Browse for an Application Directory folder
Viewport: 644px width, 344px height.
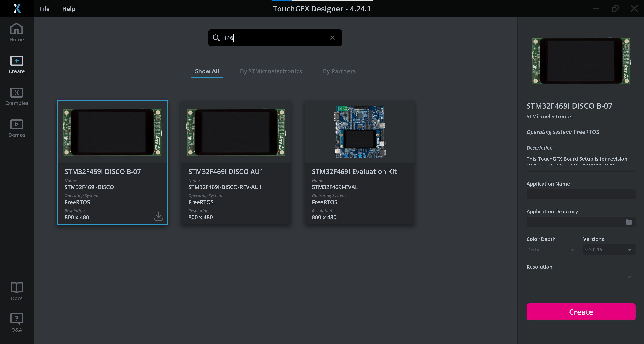[629, 222]
